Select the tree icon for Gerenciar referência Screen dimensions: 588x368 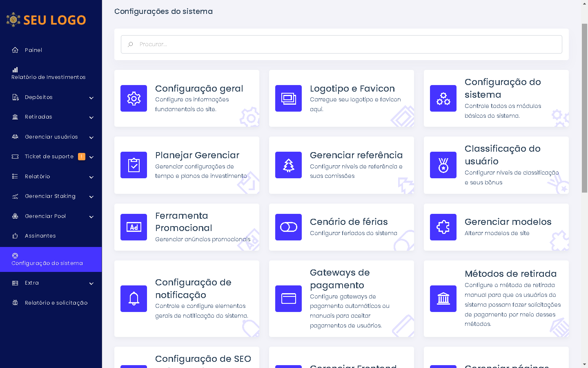point(288,165)
